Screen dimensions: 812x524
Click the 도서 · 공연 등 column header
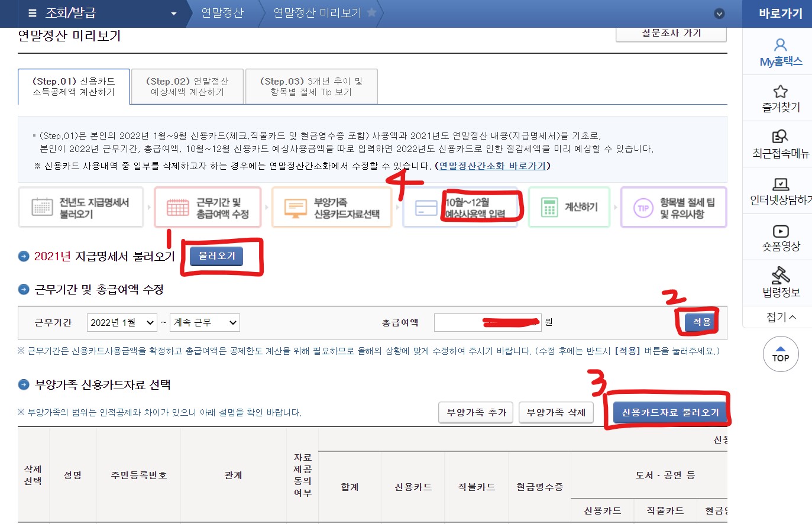[x=665, y=475]
